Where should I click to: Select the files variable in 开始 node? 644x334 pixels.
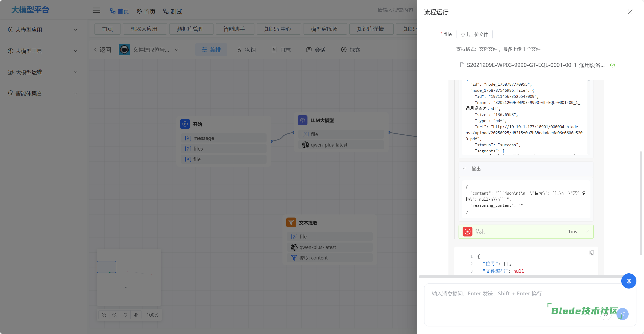[224, 149]
